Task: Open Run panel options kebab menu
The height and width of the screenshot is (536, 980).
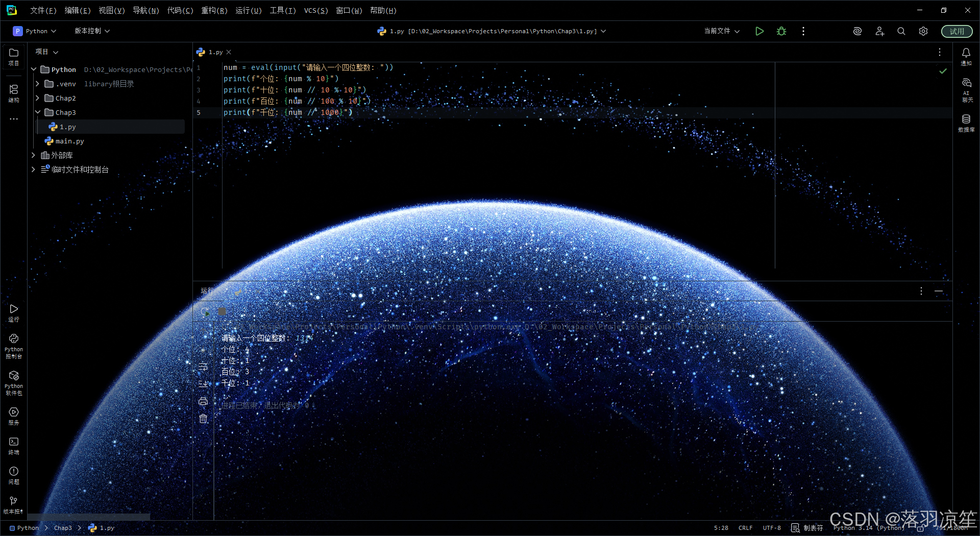Action: (x=921, y=291)
